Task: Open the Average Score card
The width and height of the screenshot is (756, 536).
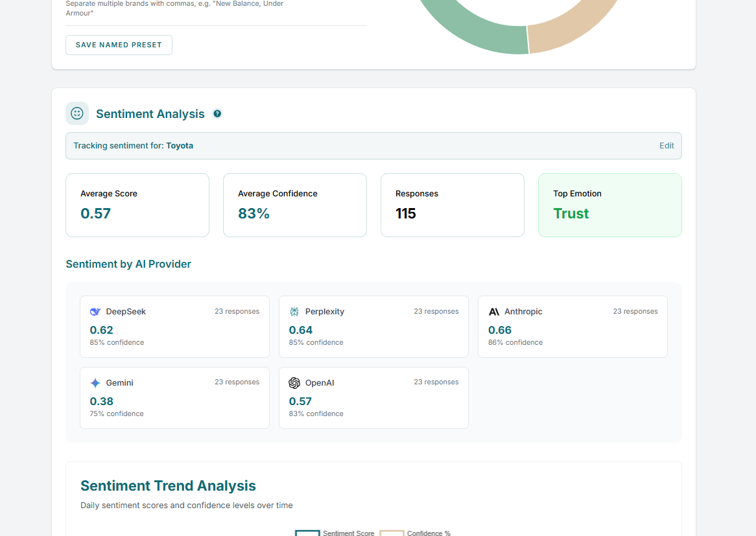Action: point(137,205)
